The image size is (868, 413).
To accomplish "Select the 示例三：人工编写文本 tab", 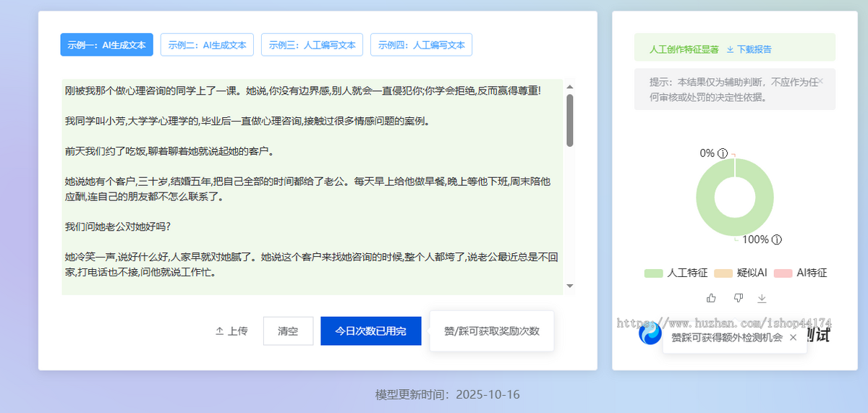I will pyautogui.click(x=312, y=45).
